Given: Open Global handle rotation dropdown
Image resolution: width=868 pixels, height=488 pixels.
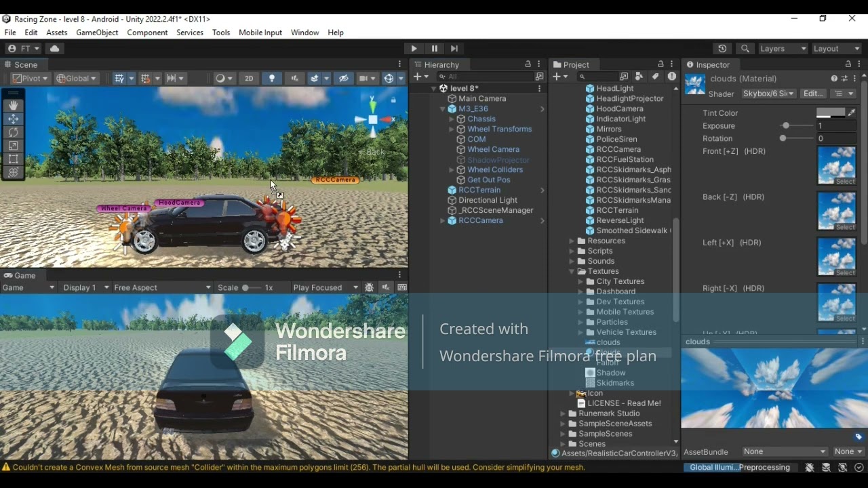Looking at the screenshot, I should coord(77,79).
